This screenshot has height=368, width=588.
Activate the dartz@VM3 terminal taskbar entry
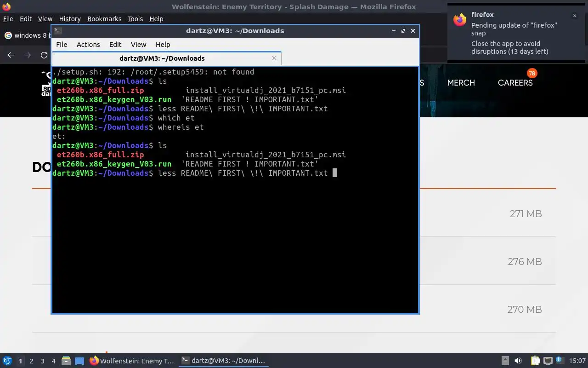(224, 361)
